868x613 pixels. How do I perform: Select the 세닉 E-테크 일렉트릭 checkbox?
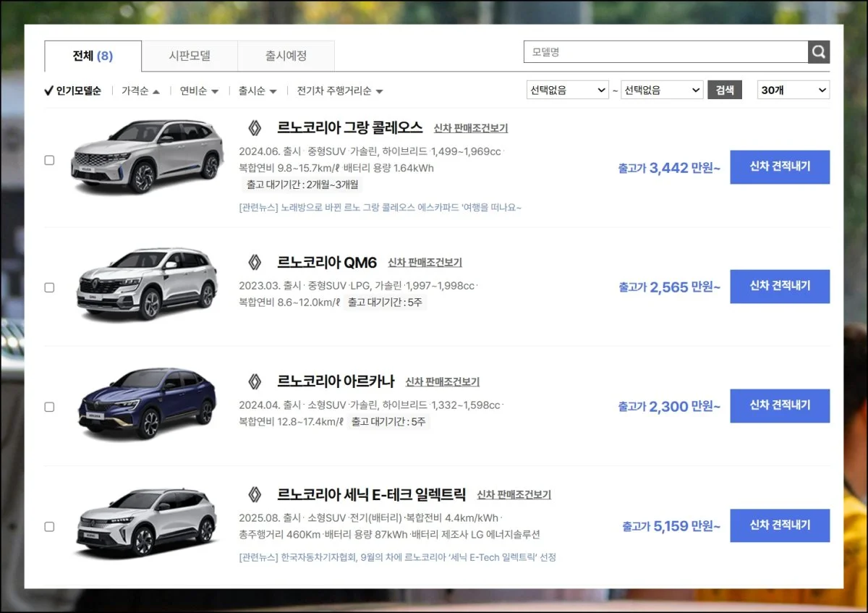[49, 526]
